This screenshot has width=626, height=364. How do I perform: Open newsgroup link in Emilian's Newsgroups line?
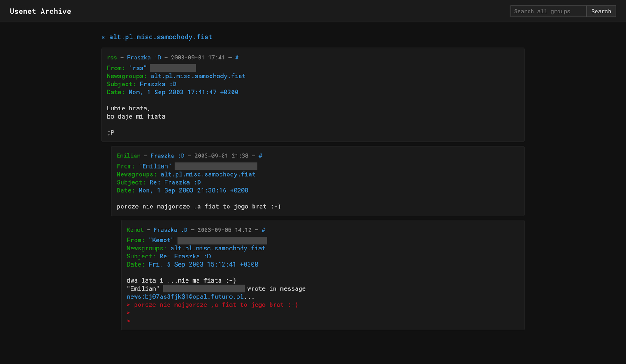208,174
